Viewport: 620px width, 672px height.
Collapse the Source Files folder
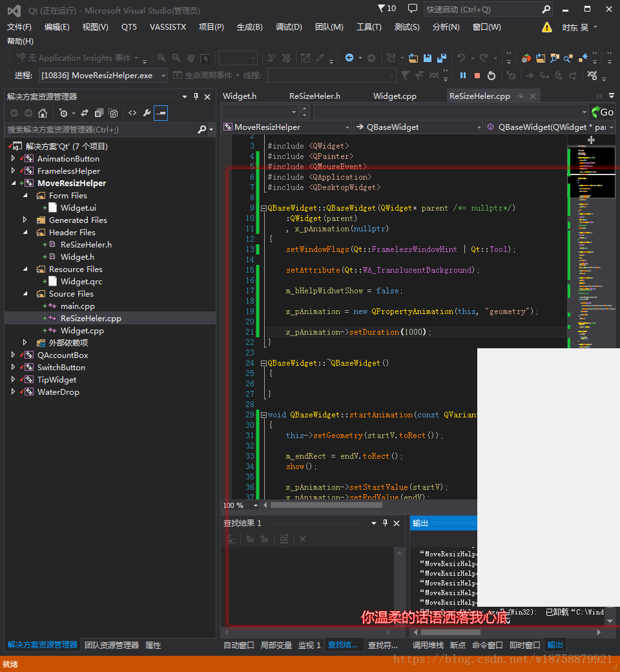[x=25, y=293]
